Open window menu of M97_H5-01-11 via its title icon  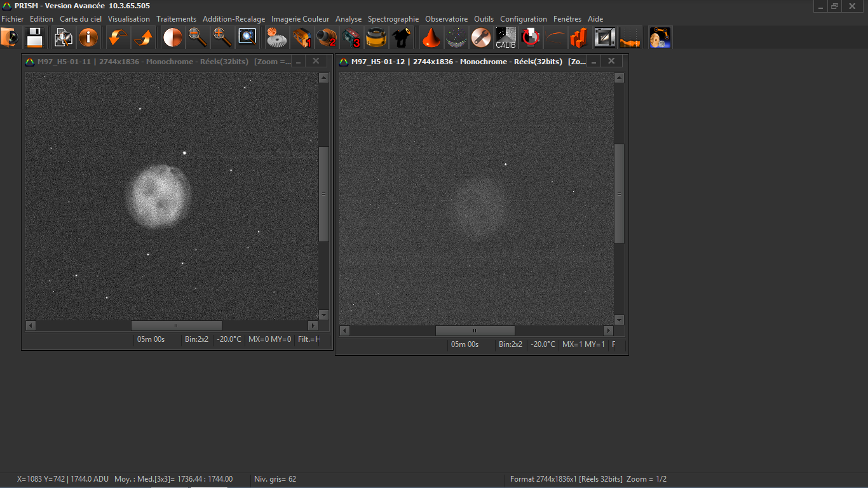coord(29,62)
